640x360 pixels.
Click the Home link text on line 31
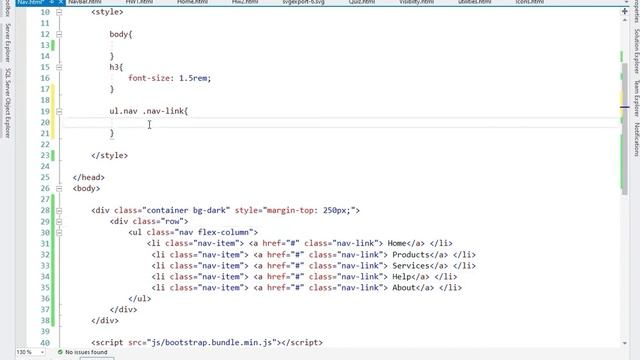click(x=397, y=244)
